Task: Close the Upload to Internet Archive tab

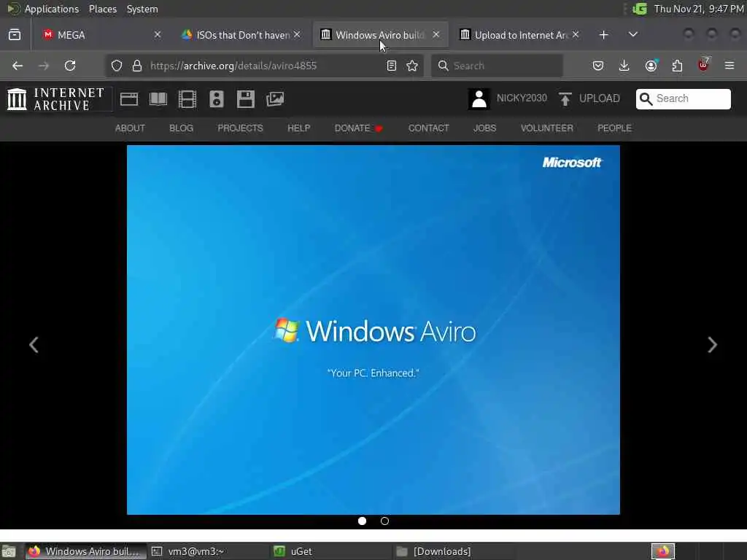Action: click(576, 34)
